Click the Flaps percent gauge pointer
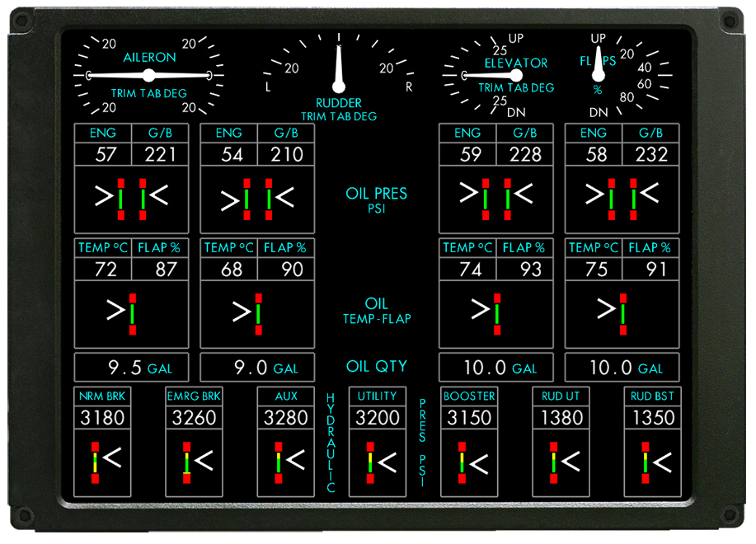This screenshot has width=756, height=544. point(599,63)
